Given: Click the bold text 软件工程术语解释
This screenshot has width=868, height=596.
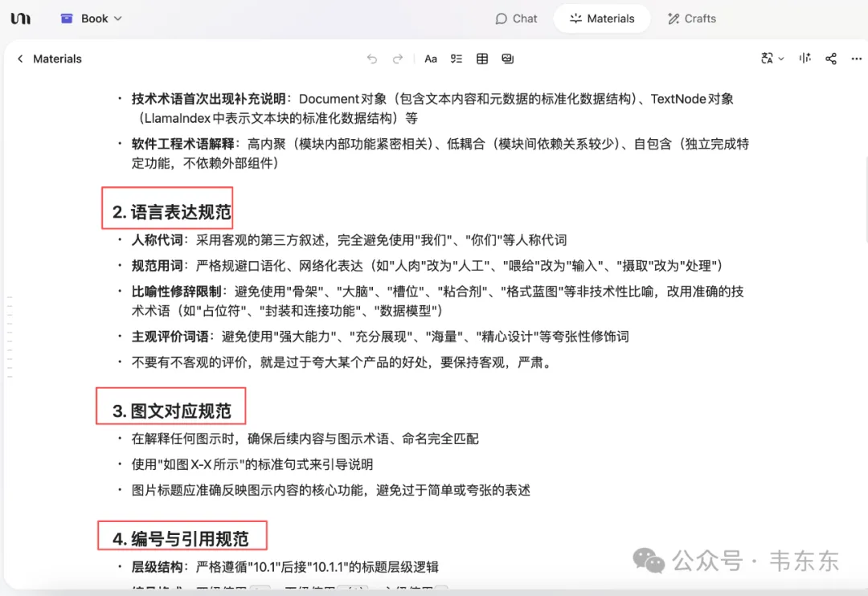Looking at the screenshot, I should (183, 144).
